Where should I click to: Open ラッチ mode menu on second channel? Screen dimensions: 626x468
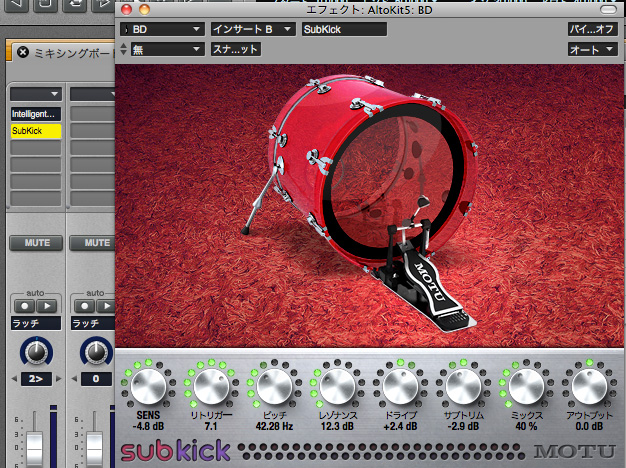pyautogui.click(x=93, y=323)
